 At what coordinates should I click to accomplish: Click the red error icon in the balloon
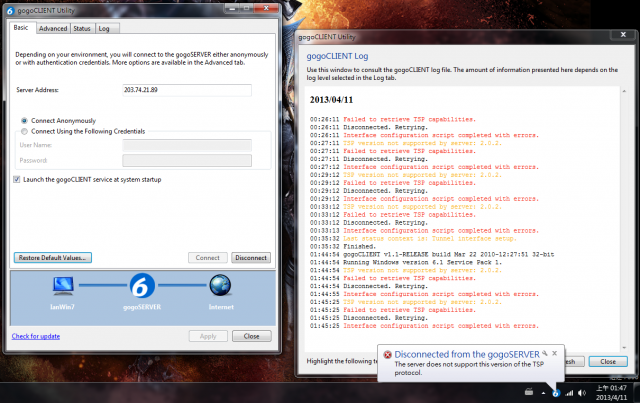click(x=387, y=355)
